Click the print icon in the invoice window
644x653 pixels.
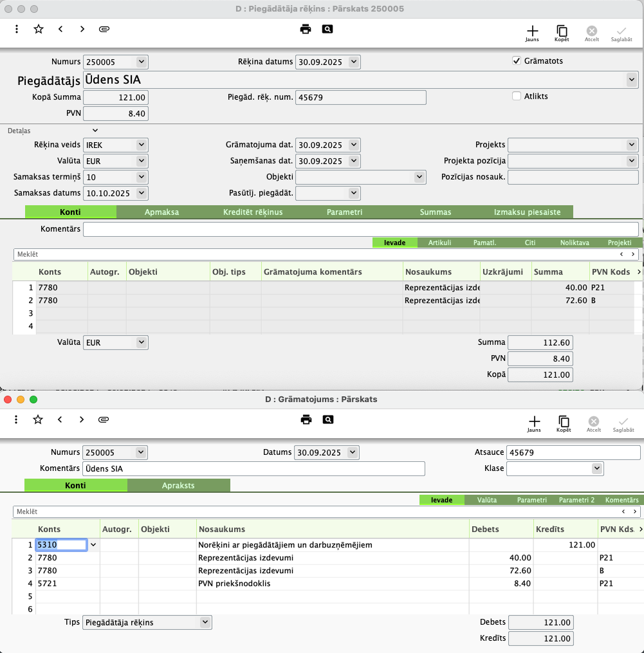[306, 29]
